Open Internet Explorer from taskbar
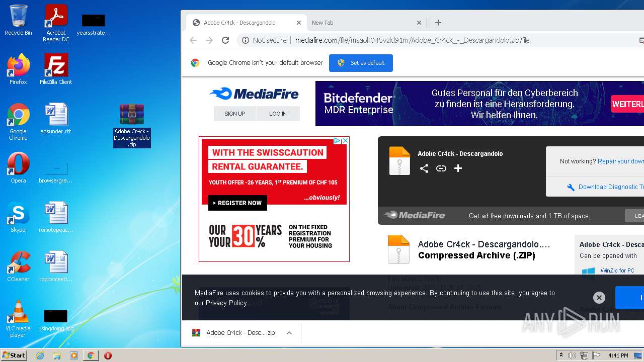This screenshot has width=644, height=362. 40,355
